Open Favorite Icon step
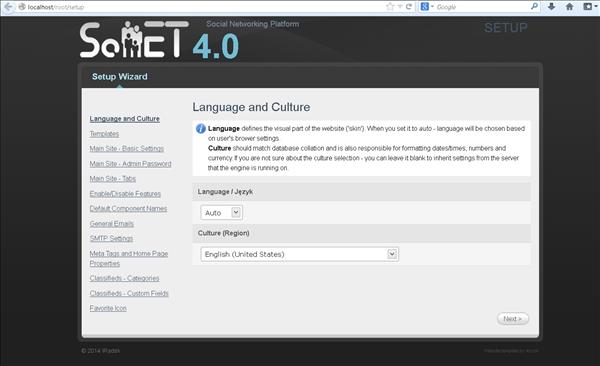 pyautogui.click(x=108, y=308)
